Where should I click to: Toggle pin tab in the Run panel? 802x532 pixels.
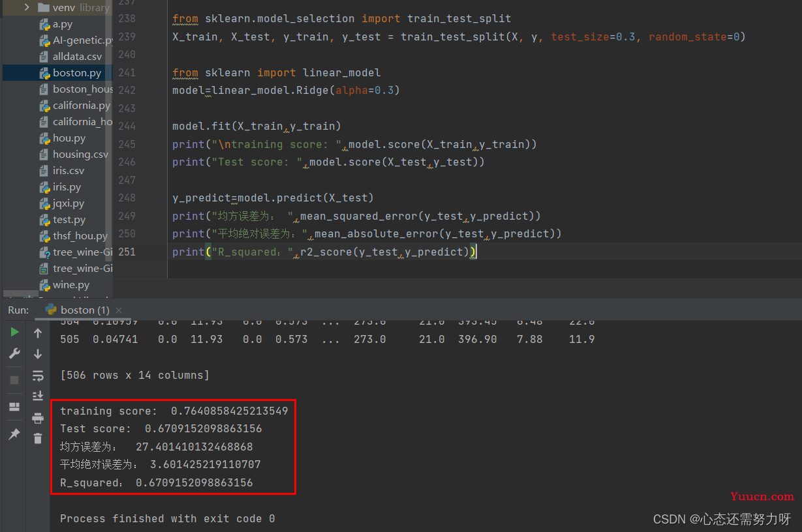tap(14, 434)
